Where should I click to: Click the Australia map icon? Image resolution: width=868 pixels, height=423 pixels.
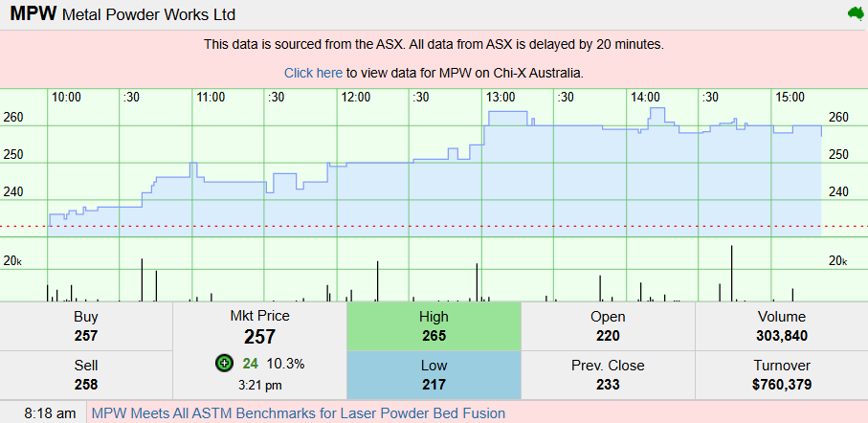click(855, 13)
